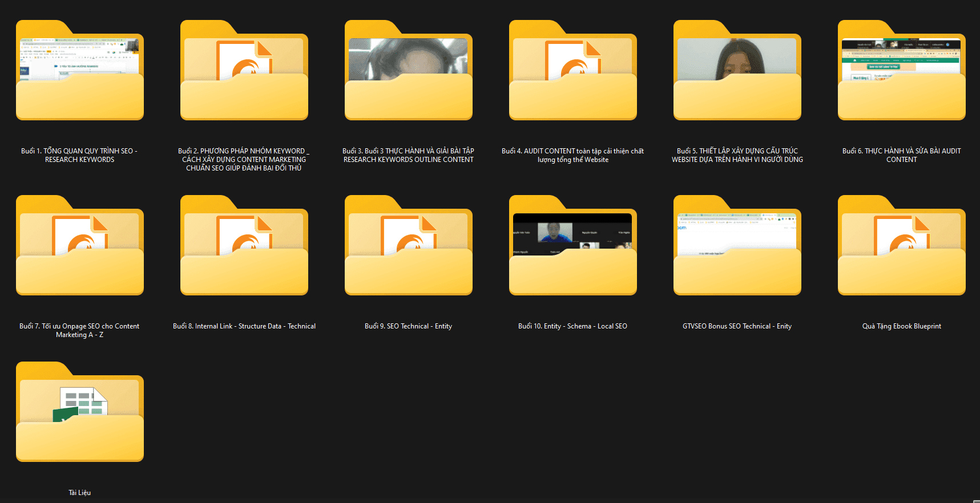Click the label 'Buổi 10. Entity - Schema - Local SEO'

coord(572,326)
